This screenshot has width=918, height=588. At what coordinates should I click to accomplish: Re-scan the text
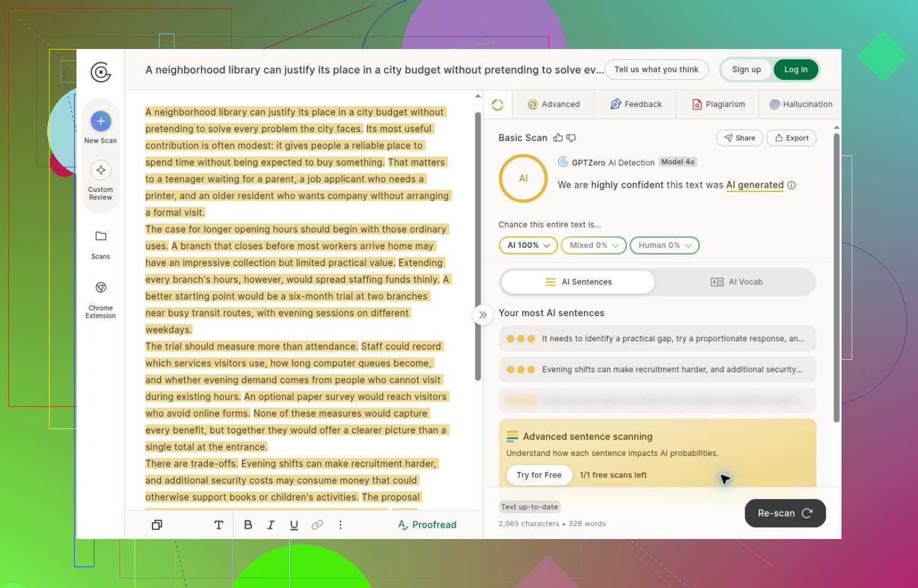[785, 513]
